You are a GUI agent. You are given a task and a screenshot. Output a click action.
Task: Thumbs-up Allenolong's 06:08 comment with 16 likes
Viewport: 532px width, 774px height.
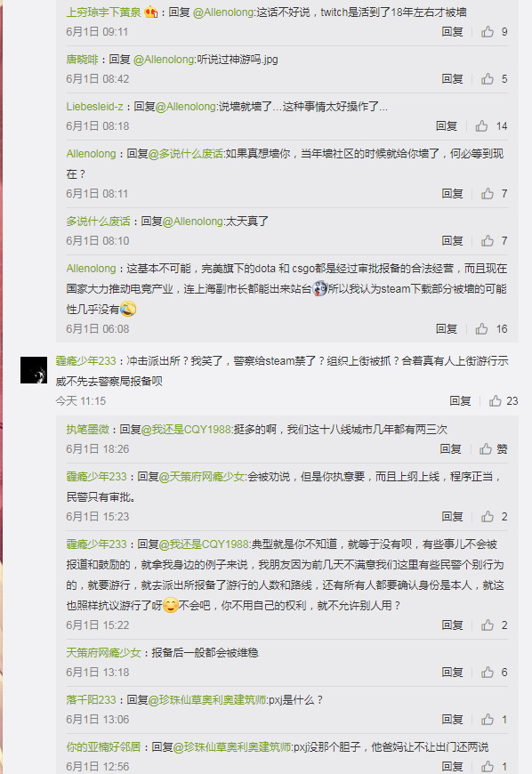coord(481,329)
